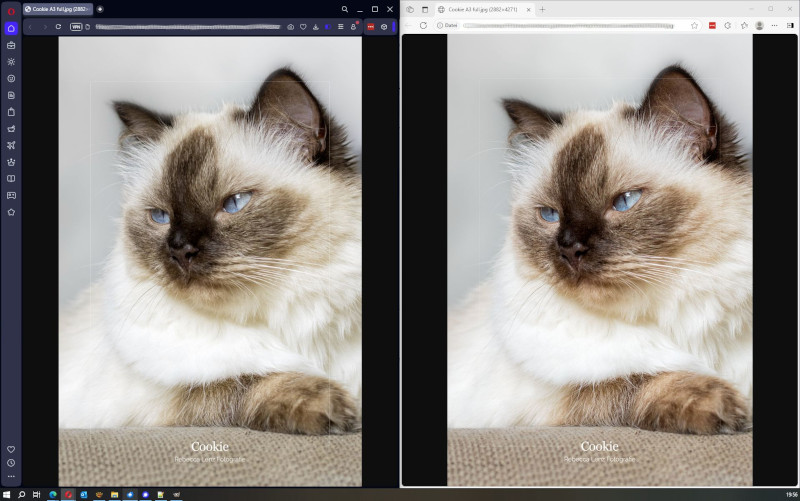
Task: Open the shopping bag icon in Opera sidebar
Action: 11,112
